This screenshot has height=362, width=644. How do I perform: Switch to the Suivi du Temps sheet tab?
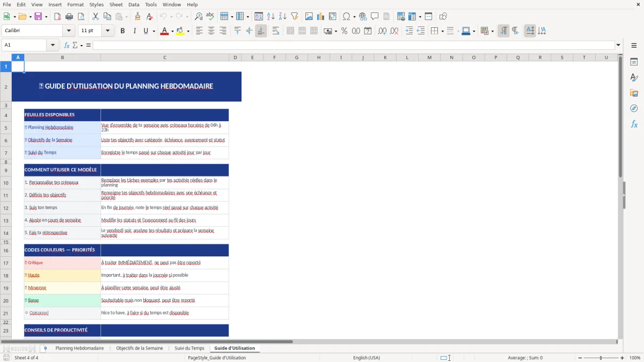pos(189,348)
